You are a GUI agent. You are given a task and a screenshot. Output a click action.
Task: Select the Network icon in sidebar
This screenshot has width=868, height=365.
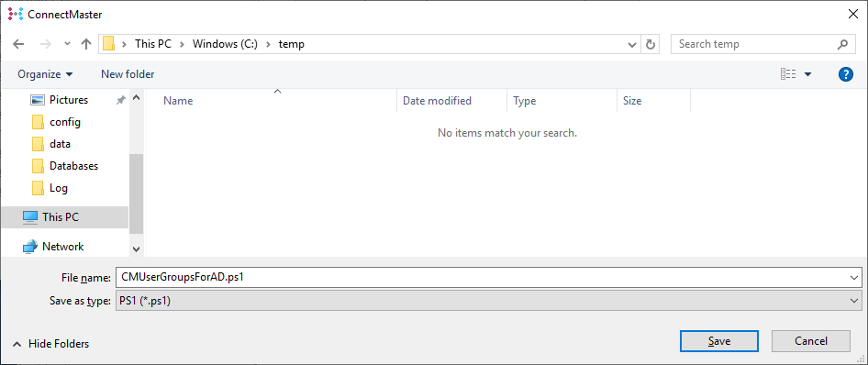pos(30,247)
